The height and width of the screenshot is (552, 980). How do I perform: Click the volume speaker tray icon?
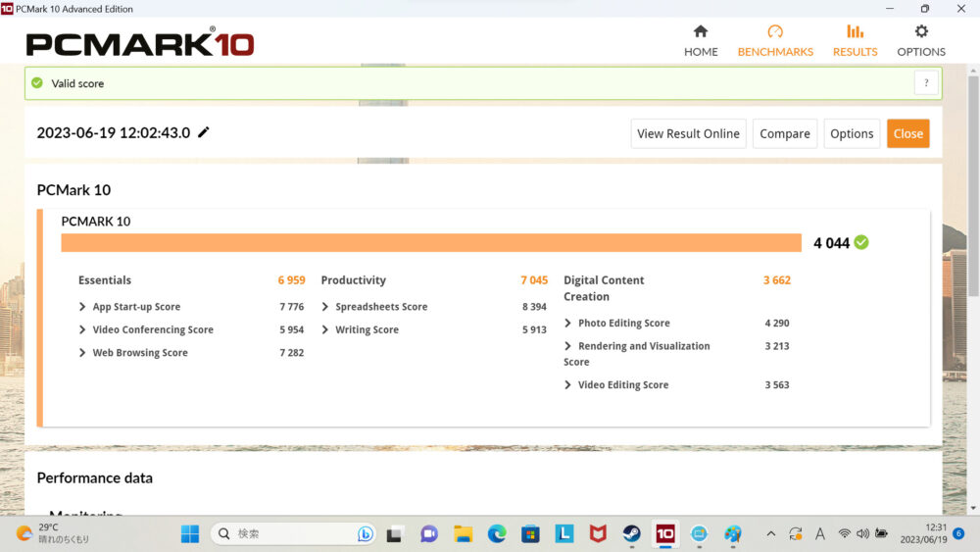[863, 534]
